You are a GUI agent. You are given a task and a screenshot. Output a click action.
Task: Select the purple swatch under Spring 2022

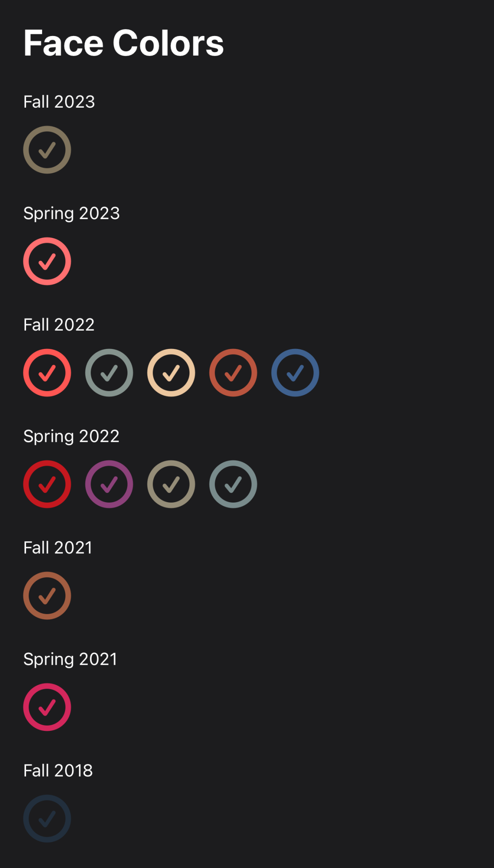(x=109, y=484)
